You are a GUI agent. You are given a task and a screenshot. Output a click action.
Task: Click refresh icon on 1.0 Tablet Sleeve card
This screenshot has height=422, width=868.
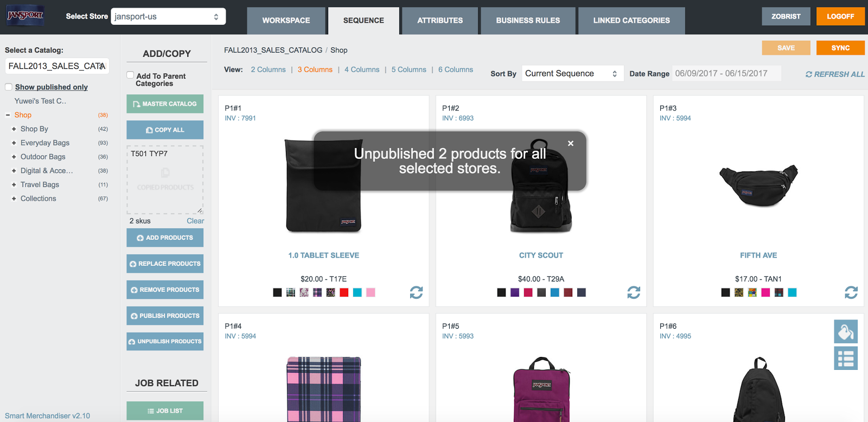(416, 292)
